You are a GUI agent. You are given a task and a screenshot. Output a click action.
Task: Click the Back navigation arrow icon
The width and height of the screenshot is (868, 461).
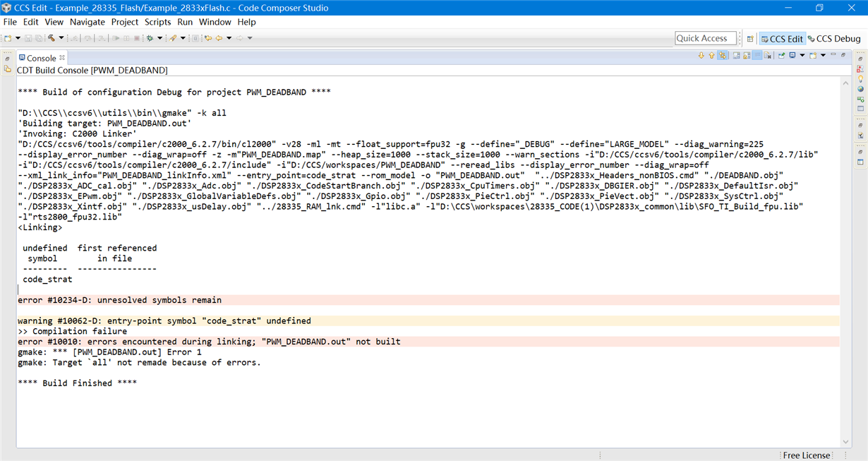pyautogui.click(x=219, y=38)
